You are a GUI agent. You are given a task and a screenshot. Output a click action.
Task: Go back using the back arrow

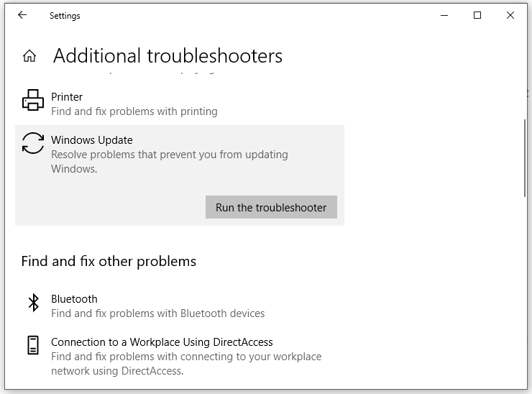(22, 15)
